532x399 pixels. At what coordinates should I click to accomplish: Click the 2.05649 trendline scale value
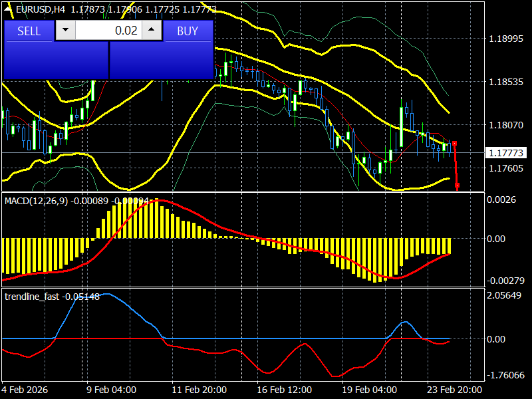(504, 295)
